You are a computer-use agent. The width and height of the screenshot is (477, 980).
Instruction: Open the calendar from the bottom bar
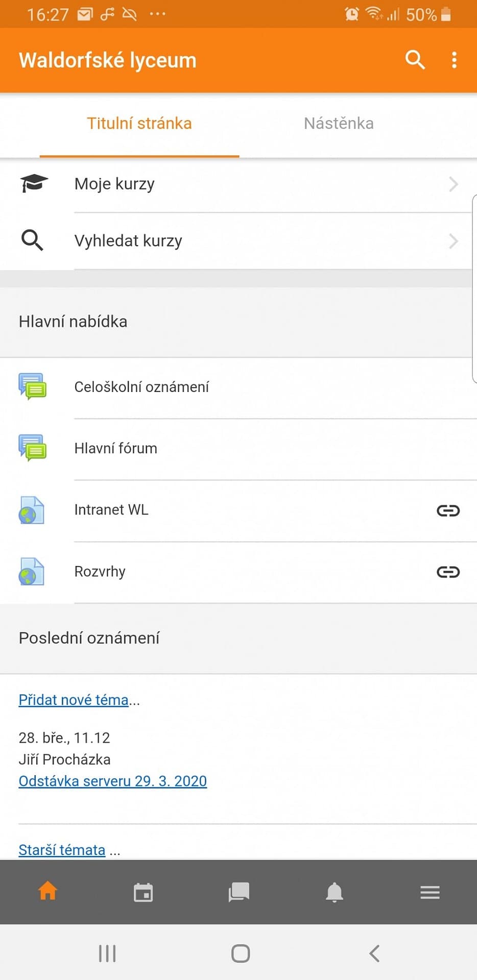tap(143, 892)
